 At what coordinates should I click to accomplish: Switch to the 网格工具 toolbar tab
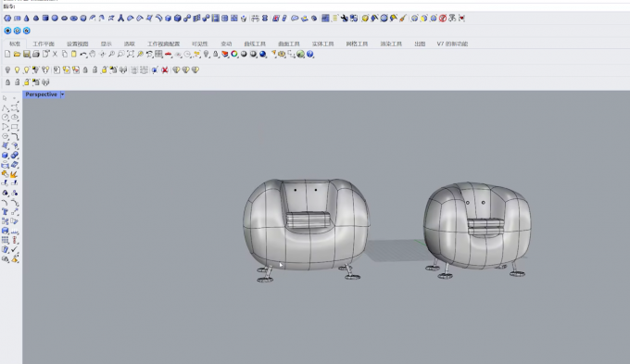tap(357, 44)
